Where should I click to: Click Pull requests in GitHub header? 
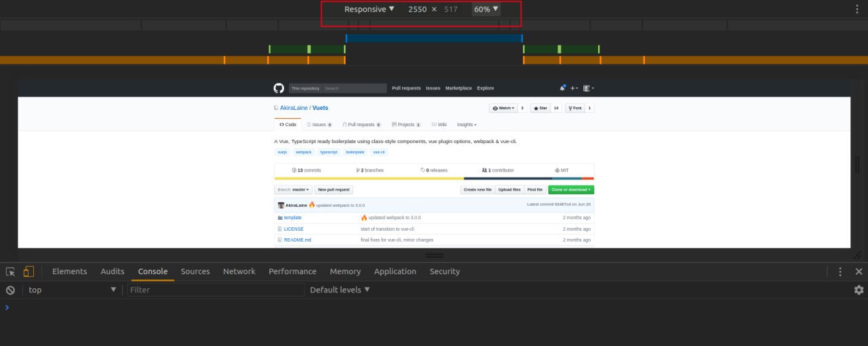click(406, 88)
